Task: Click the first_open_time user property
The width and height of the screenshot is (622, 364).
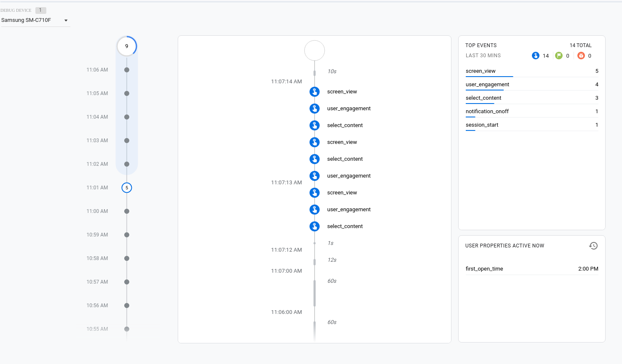Action: [484, 269]
